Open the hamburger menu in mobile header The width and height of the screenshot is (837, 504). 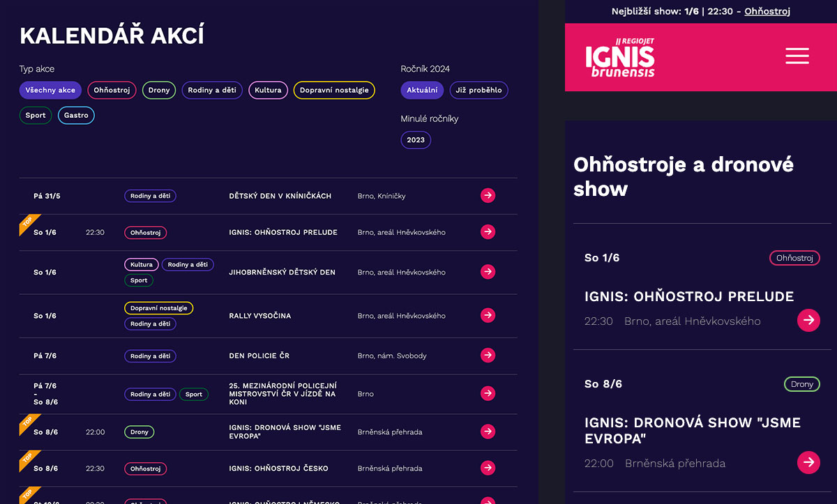click(x=797, y=56)
